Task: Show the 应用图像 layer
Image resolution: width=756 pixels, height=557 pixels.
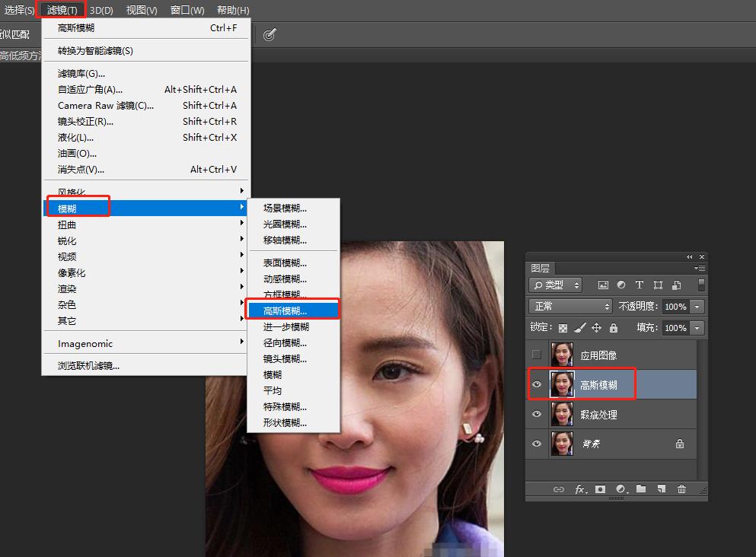Action: click(537, 354)
